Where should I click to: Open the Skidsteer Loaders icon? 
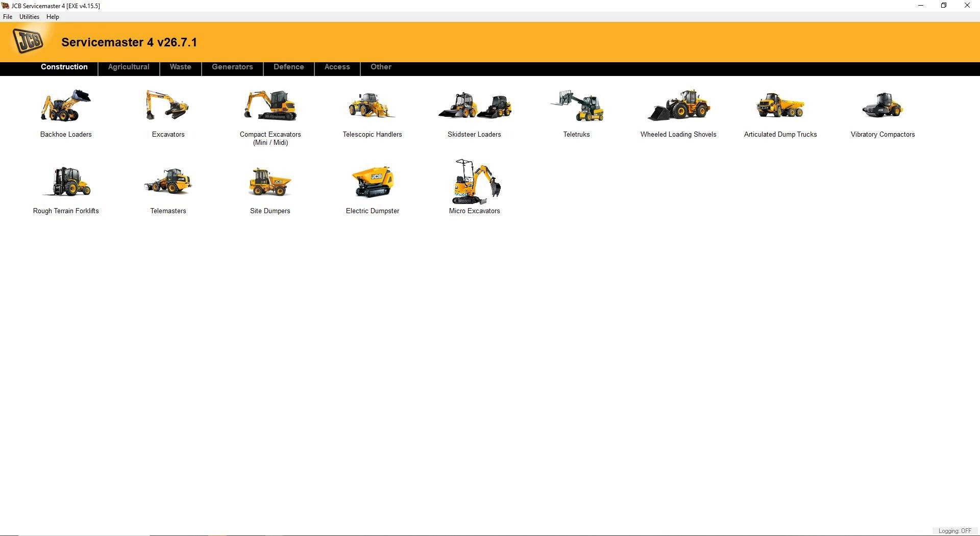(474, 106)
